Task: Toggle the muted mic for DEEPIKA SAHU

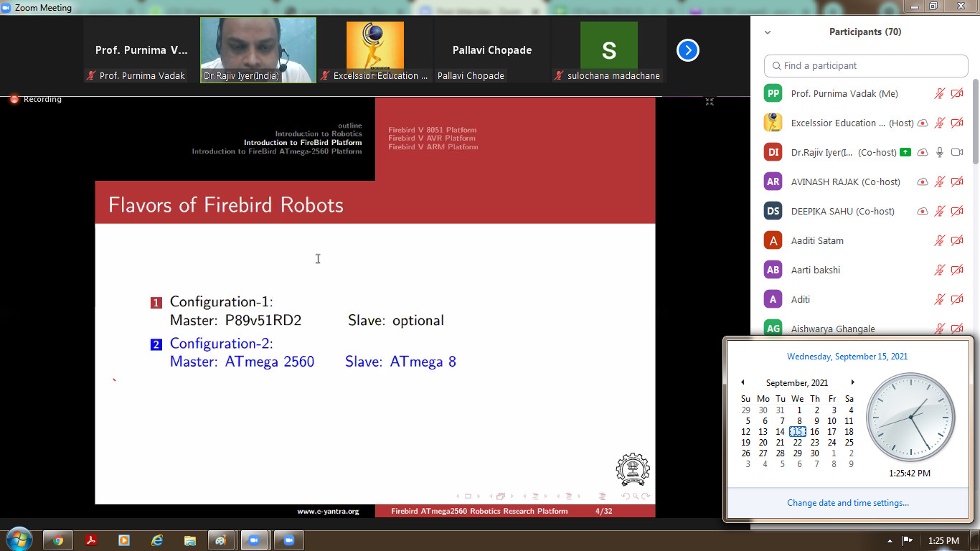Action: [x=939, y=212]
